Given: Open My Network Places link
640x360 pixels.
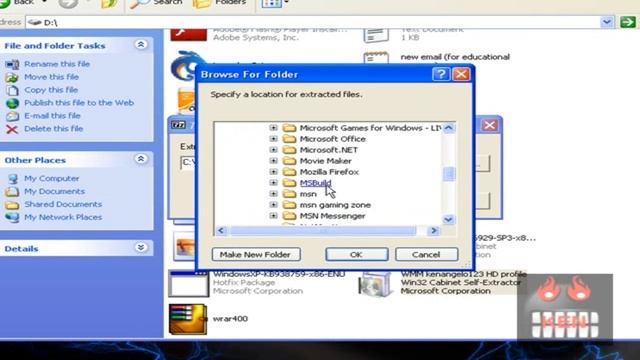Looking at the screenshot, I should click(x=63, y=217).
